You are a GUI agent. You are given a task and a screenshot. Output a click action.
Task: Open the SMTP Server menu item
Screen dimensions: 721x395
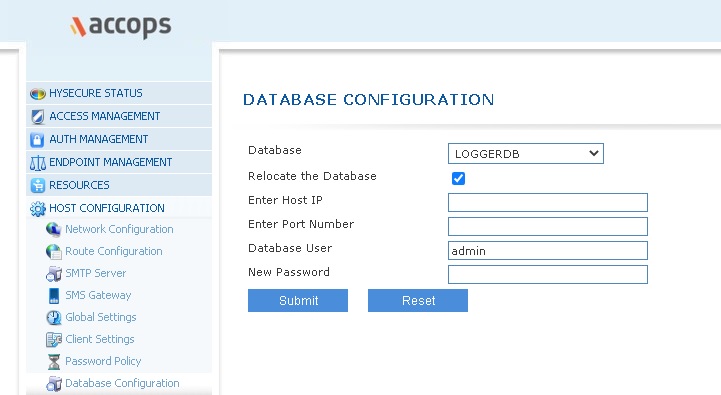95,273
